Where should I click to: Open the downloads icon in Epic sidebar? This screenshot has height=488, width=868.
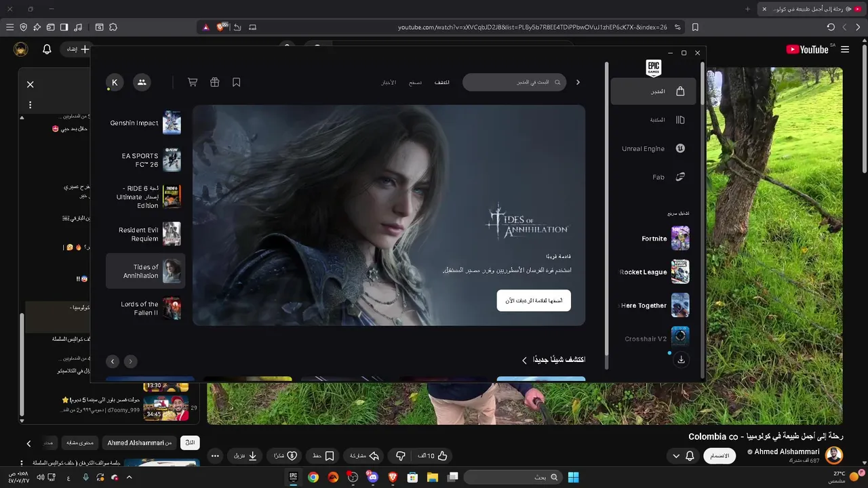point(681,360)
